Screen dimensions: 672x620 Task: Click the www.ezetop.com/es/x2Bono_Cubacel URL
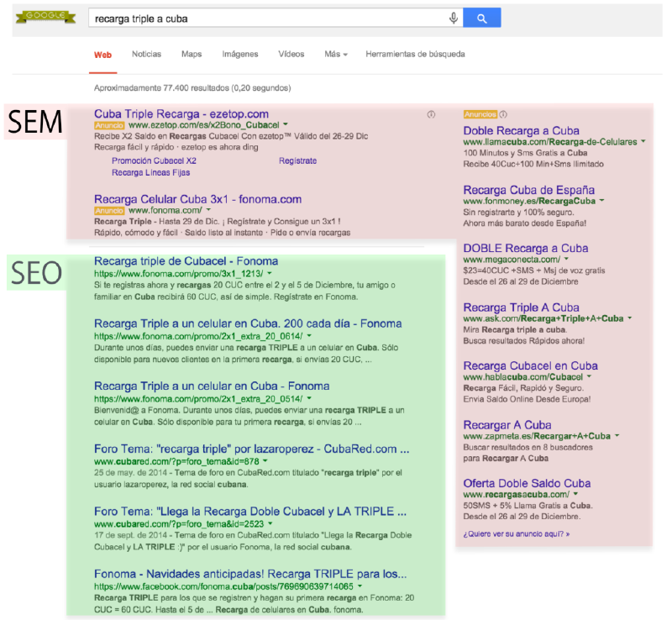click(x=203, y=125)
